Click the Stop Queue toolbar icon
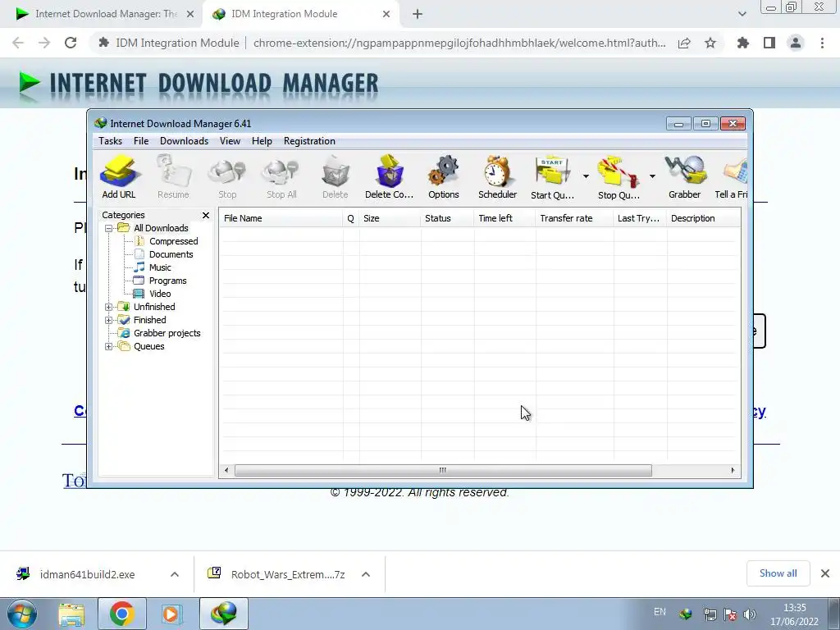Image resolution: width=840 pixels, height=630 pixels. coord(619,177)
